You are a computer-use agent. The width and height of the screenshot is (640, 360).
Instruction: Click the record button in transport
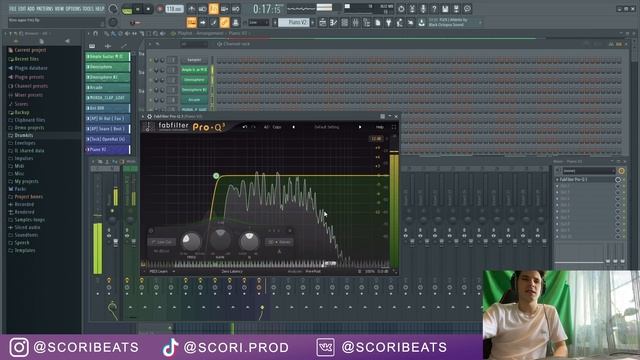tap(160, 9)
